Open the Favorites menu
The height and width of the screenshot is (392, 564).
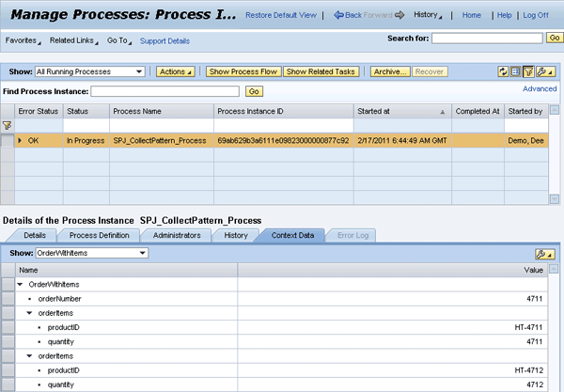pyautogui.click(x=23, y=41)
